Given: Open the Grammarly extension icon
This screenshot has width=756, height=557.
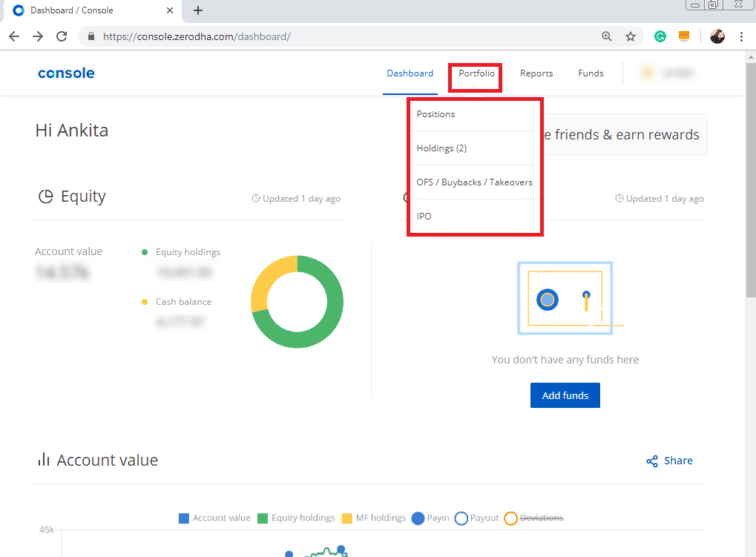Looking at the screenshot, I should pos(660,36).
